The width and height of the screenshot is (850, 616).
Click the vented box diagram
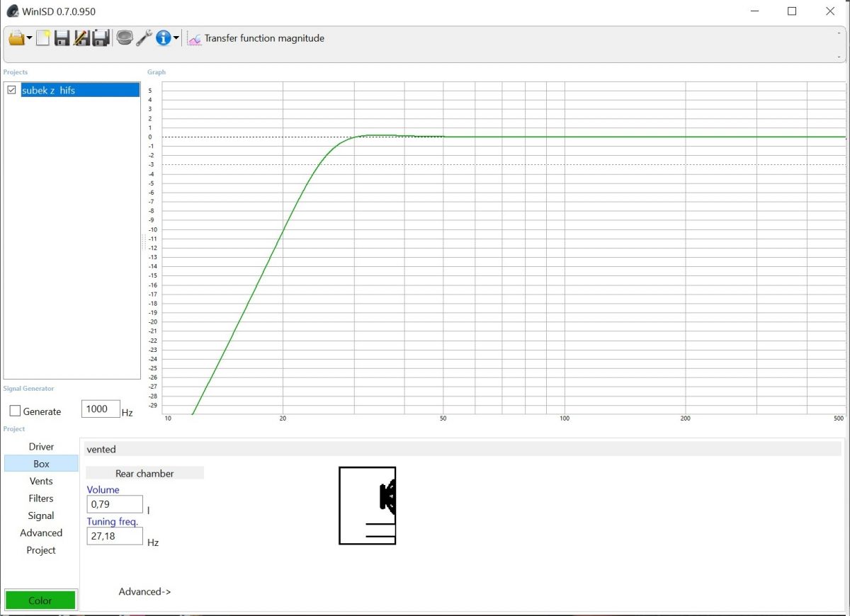[x=368, y=506]
